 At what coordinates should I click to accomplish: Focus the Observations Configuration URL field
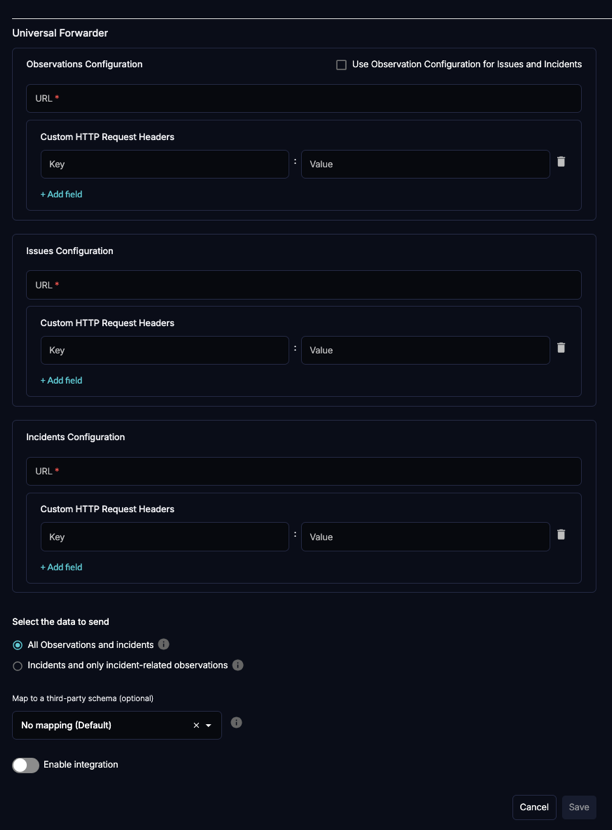click(x=303, y=98)
